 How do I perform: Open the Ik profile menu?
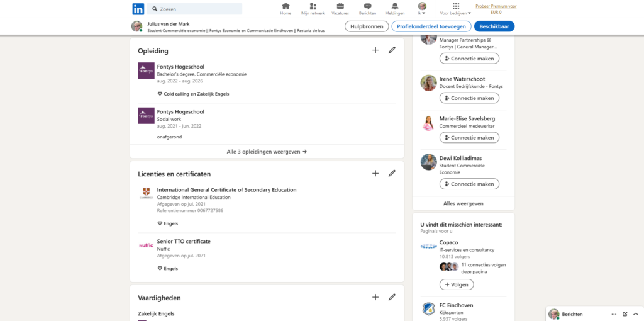(422, 9)
